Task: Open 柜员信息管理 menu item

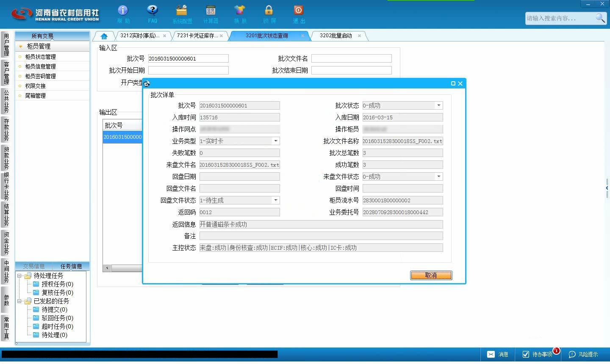Action: (40, 66)
